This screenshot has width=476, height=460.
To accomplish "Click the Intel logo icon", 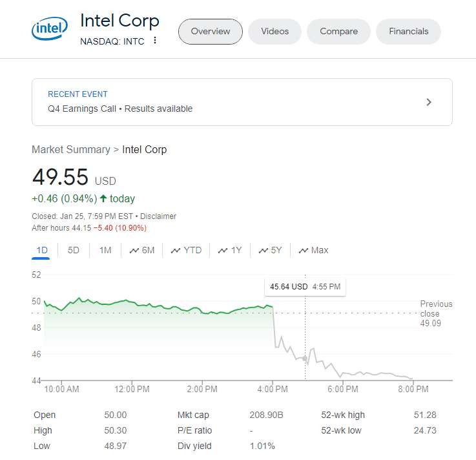I will (x=48, y=30).
